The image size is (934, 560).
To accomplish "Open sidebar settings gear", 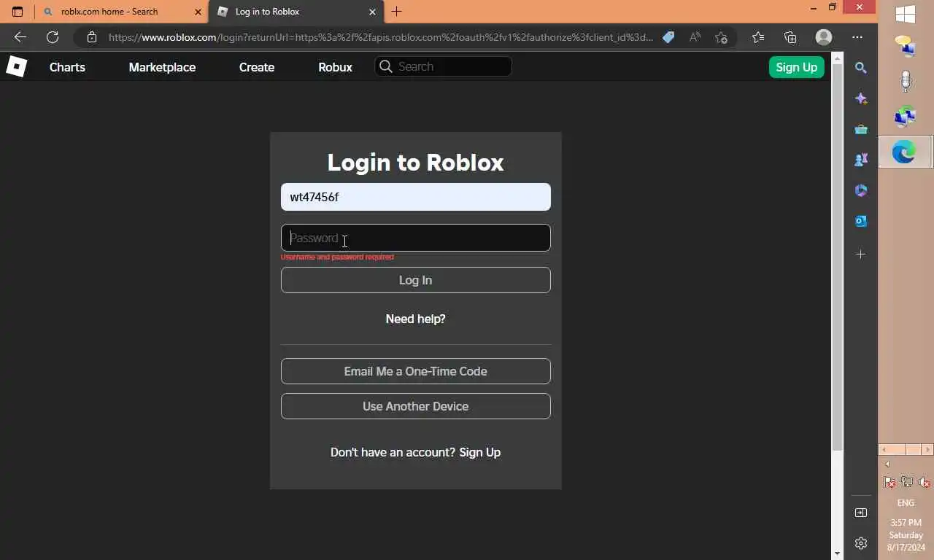I will coord(861,543).
